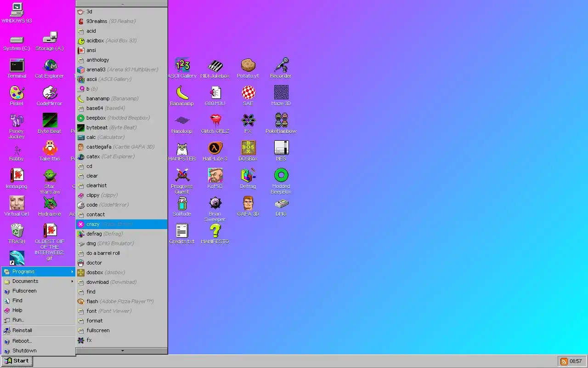Choose the doctor program entry
Viewport: 588px width, 368px height.
[122, 263]
